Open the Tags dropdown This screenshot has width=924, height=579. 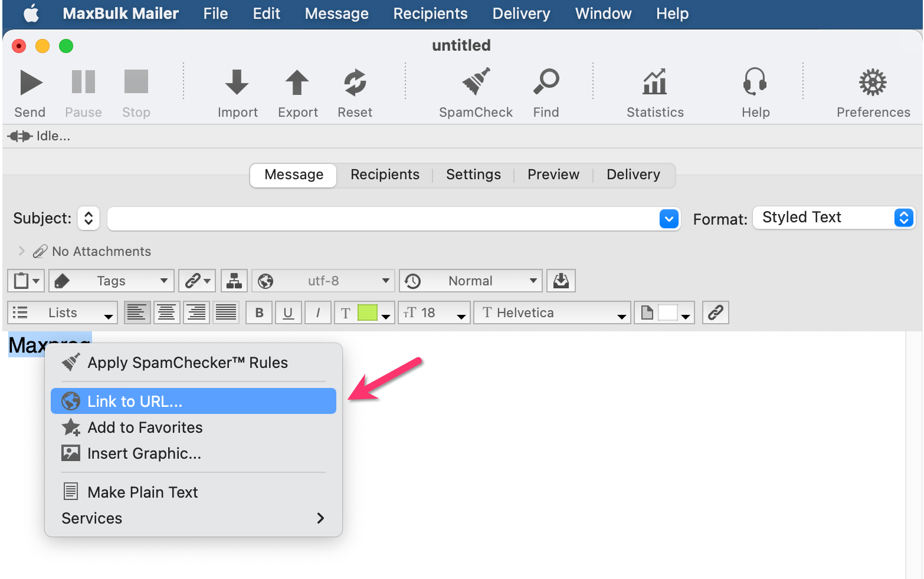tap(112, 281)
